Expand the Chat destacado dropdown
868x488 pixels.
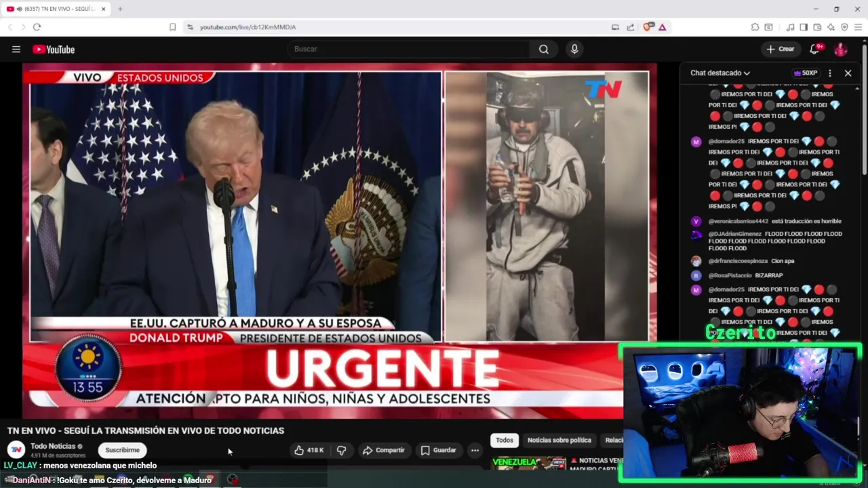click(720, 73)
